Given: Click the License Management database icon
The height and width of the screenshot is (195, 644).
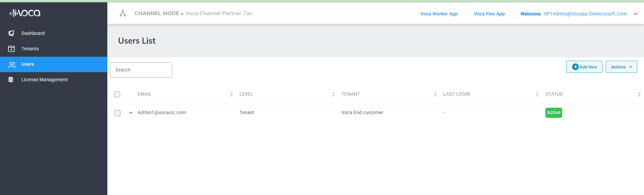Looking at the screenshot, I should [x=11, y=80].
